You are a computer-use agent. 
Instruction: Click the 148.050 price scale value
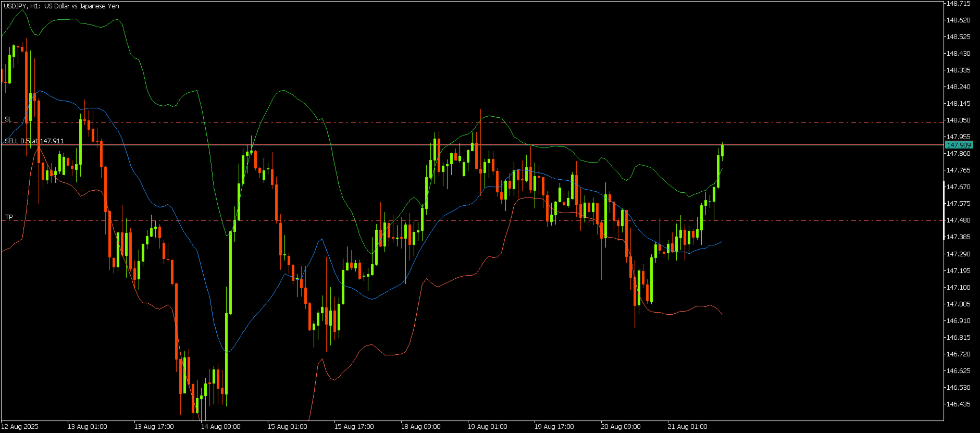coord(959,120)
